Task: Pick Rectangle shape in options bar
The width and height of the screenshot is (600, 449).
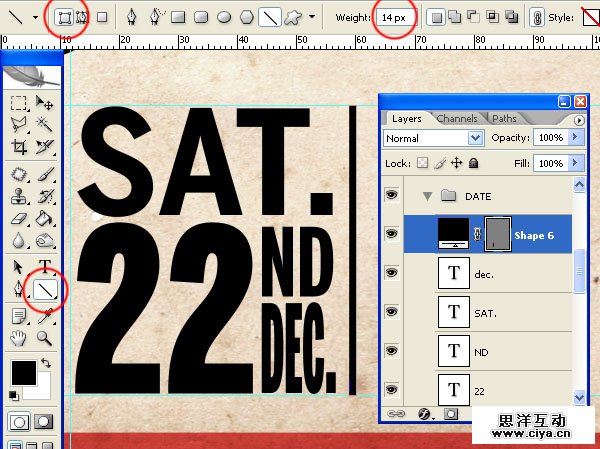Action: [x=178, y=17]
